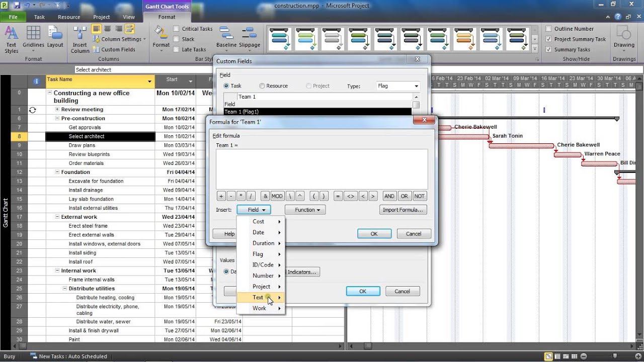Select the Team 1 (Flag1) field row

click(x=317, y=112)
